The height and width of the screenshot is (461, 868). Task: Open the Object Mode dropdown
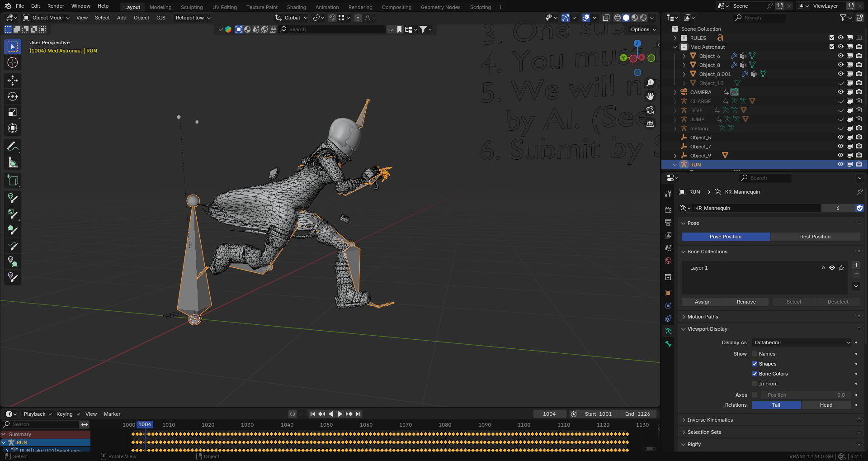(x=46, y=18)
